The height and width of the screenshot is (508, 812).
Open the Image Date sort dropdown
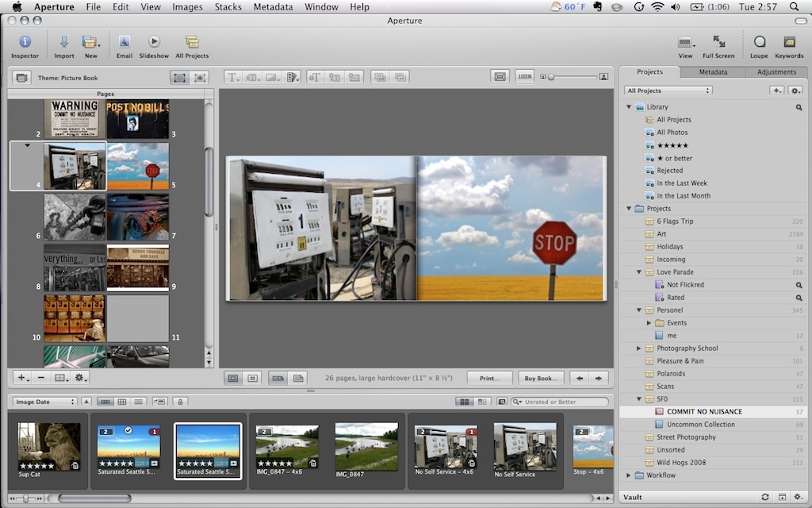pos(45,402)
